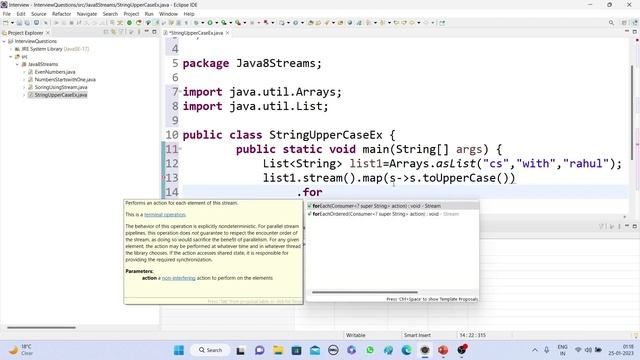Image resolution: width=640 pixels, height=360 pixels.
Task: Follow the terminal operation link in Javadoc popup
Action: 165,215
